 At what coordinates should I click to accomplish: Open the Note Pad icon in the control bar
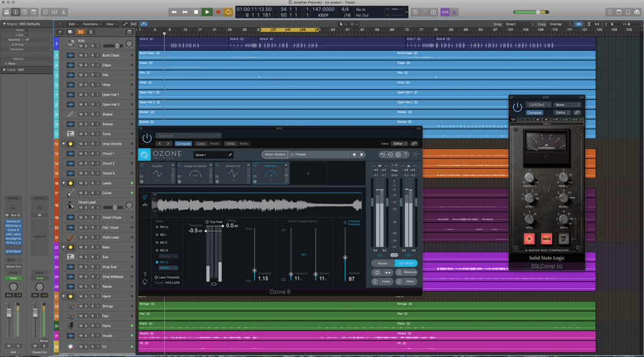619,12
